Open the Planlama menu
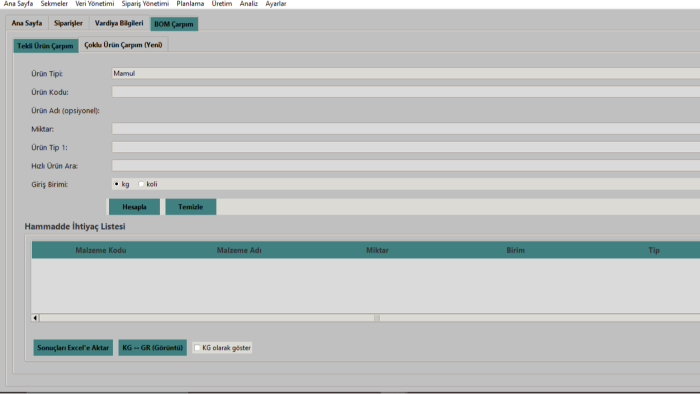Viewport: 700px width, 394px height. pos(190,4)
